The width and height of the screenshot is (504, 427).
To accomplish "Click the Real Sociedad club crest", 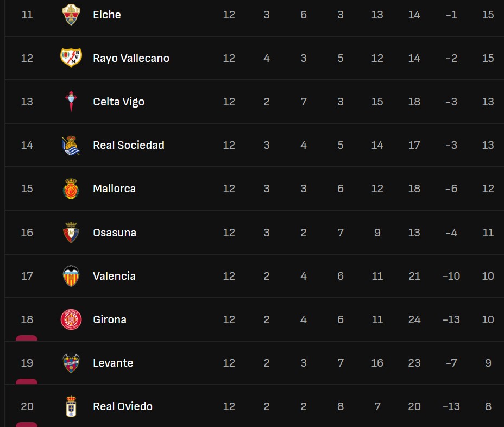I will [71, 145].
